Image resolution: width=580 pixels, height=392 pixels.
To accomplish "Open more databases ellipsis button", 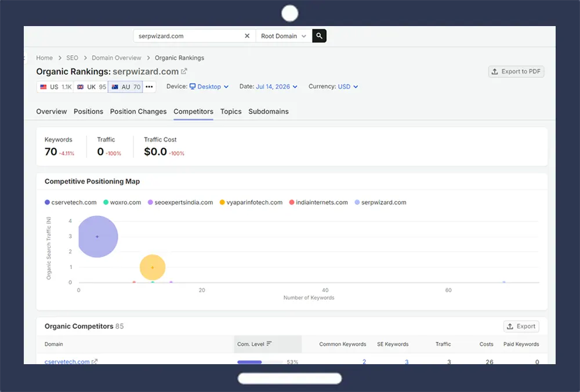I will [x=149, y=86].
